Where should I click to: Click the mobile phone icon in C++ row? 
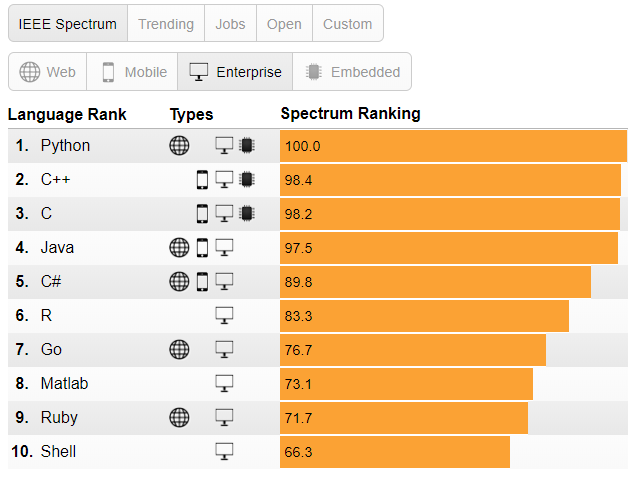(x=202, y=180)
